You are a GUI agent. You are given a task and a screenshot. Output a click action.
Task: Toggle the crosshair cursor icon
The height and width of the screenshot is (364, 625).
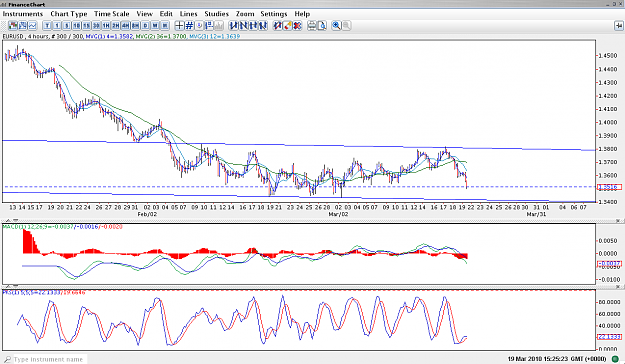179,26
